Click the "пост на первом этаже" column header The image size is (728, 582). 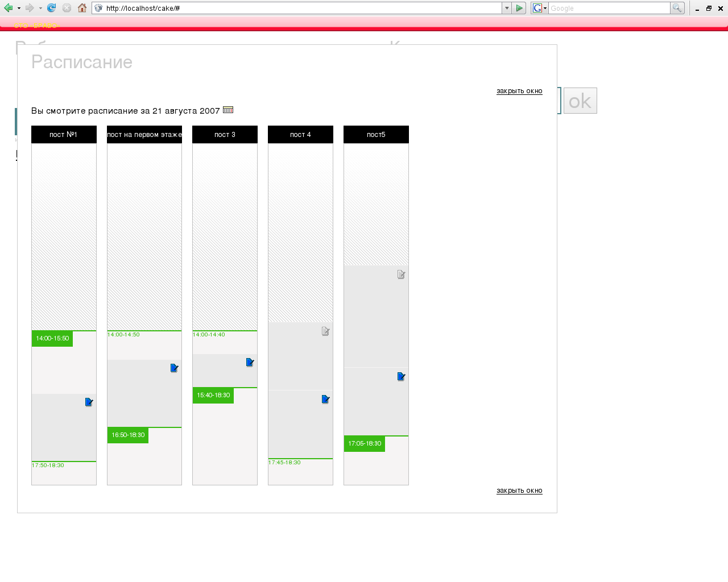pos(144,135)
